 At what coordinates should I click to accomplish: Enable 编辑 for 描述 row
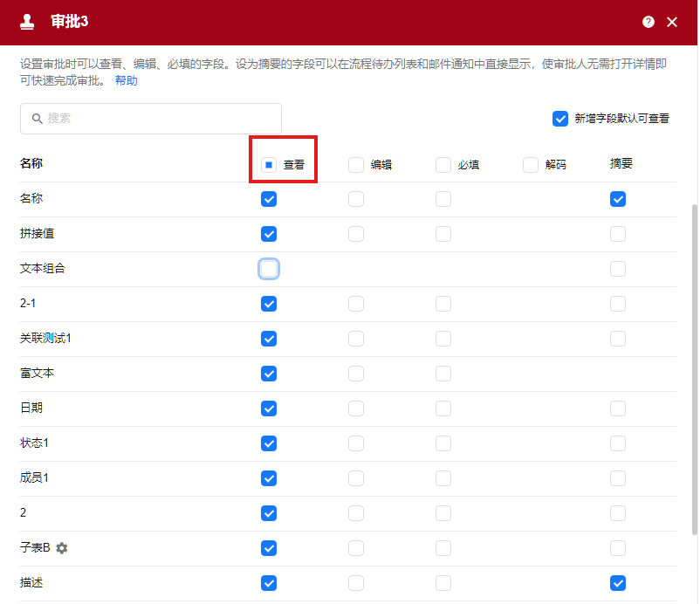point(356,583)
